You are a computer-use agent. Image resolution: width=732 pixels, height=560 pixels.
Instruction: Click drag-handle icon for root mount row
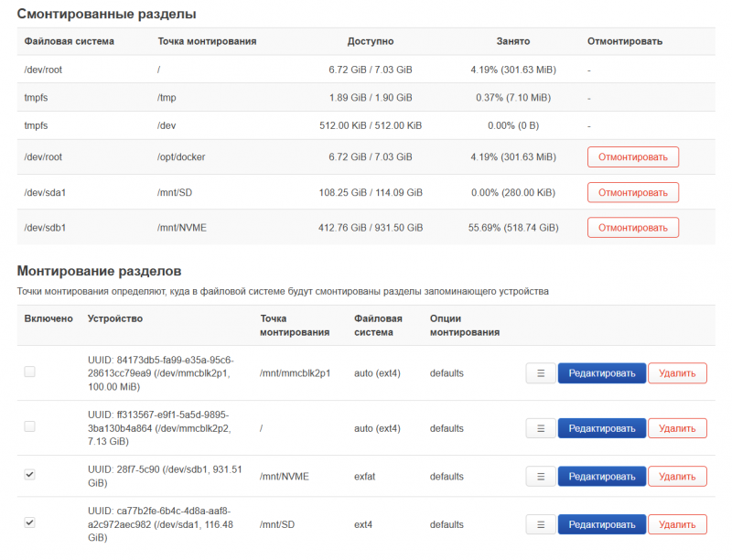540,428
